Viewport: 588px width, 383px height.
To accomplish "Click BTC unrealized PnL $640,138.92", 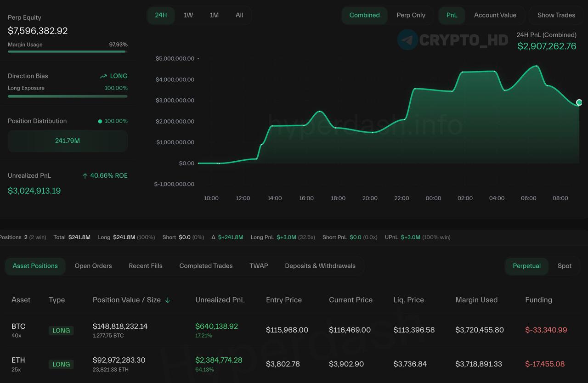I will (216, 327).
